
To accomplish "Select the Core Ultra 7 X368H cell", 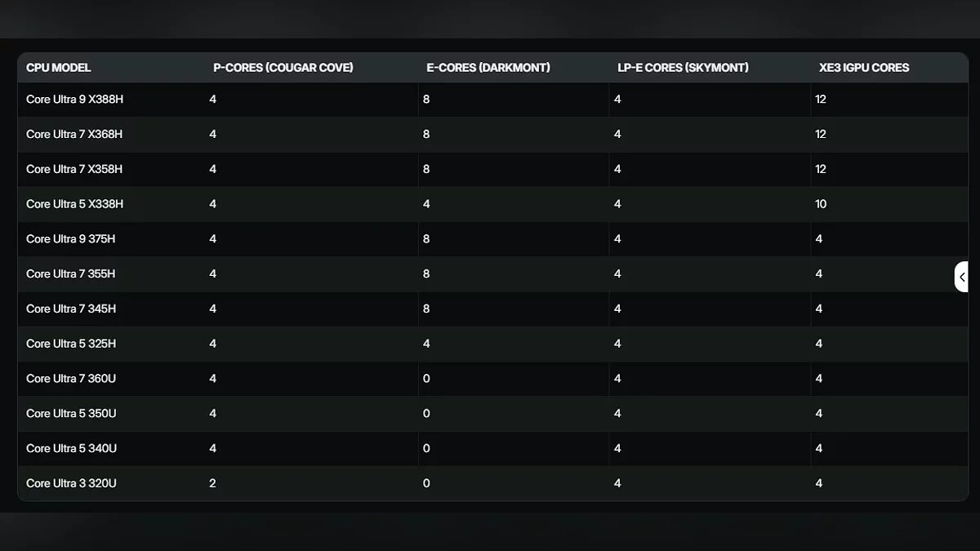I will 74,135.
